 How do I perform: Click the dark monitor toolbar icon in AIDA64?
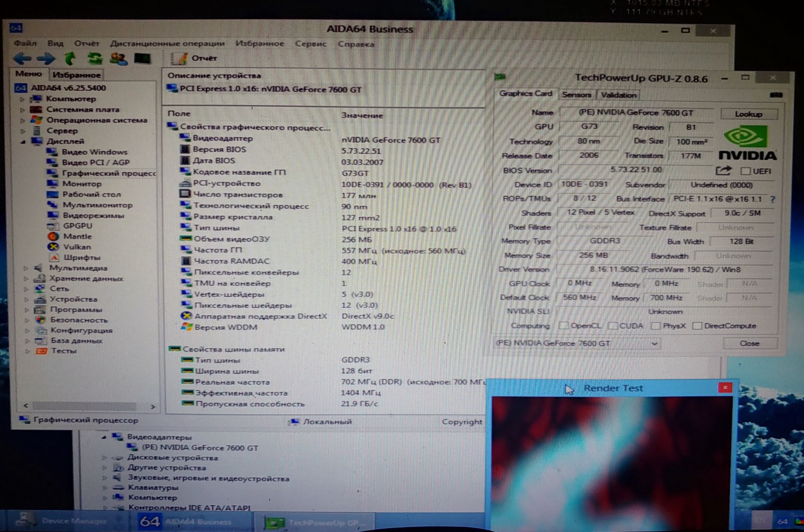(x=142, y=59)
